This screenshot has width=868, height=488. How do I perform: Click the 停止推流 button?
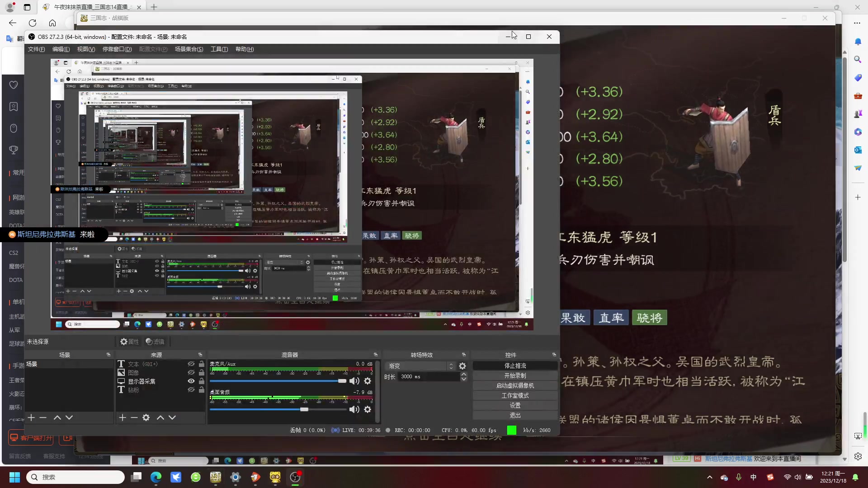[x=515, y=366]
